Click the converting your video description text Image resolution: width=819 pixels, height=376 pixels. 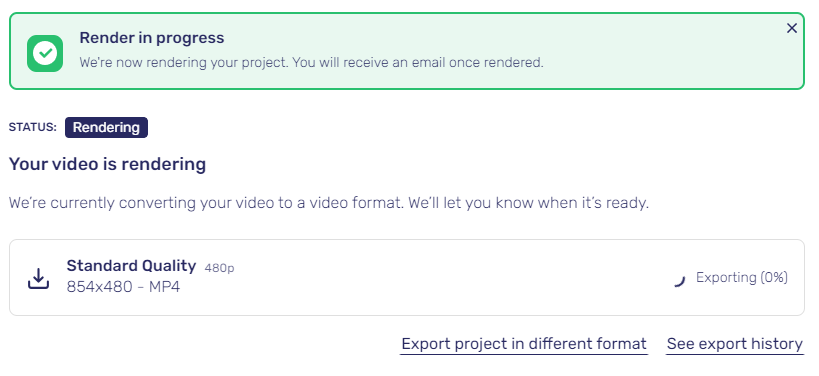point(329,203)
